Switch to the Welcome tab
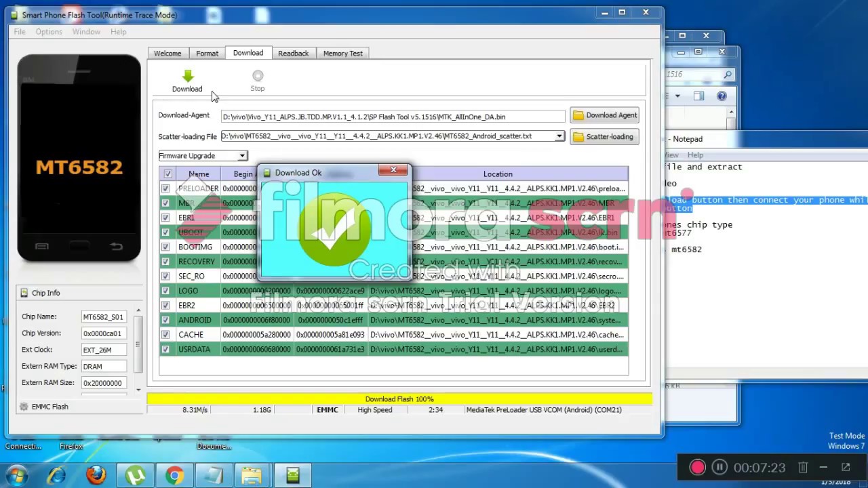Viewport: 868px width, 488px height. point(167,54)
